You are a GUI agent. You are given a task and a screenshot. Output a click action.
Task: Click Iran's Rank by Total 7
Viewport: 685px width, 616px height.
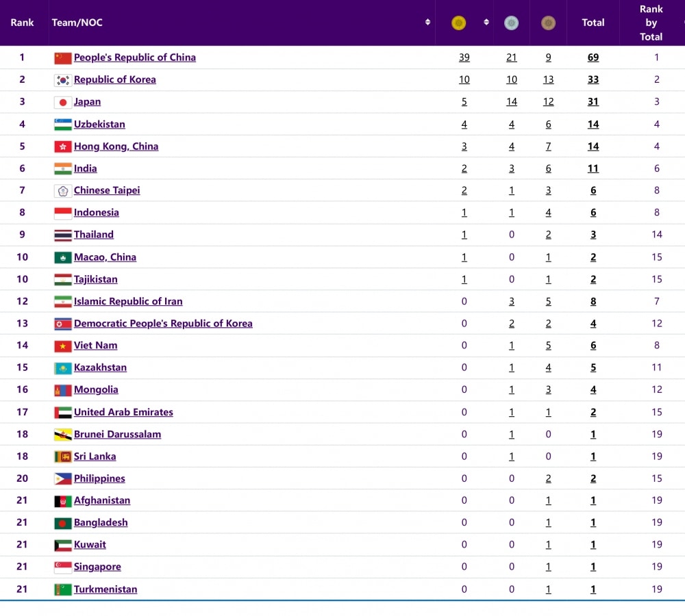tap(657, 301)
